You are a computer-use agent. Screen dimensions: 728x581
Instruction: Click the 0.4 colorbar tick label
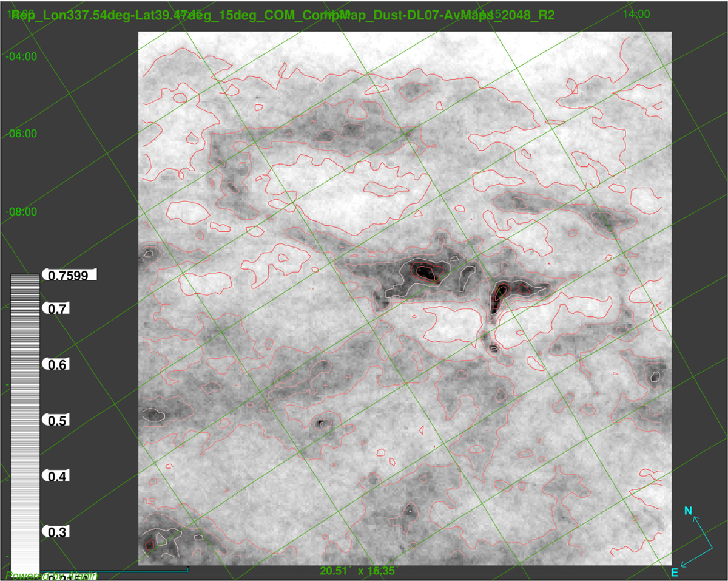pos(57,476)
